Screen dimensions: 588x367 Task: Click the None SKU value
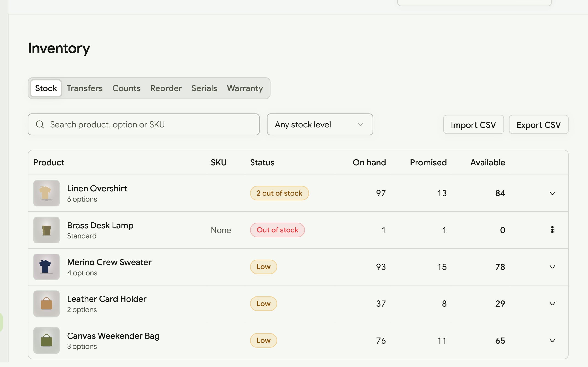(221, 230)
